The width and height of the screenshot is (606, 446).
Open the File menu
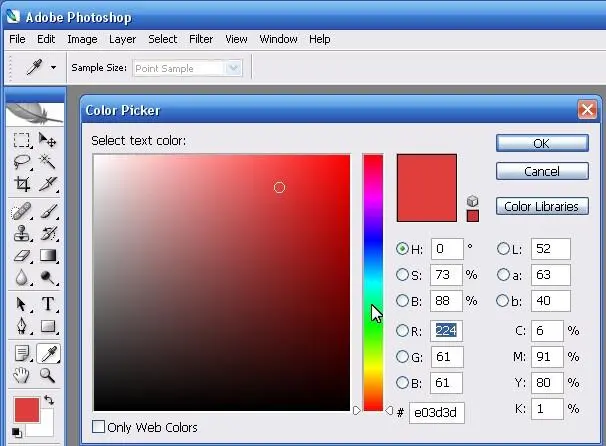17,39
